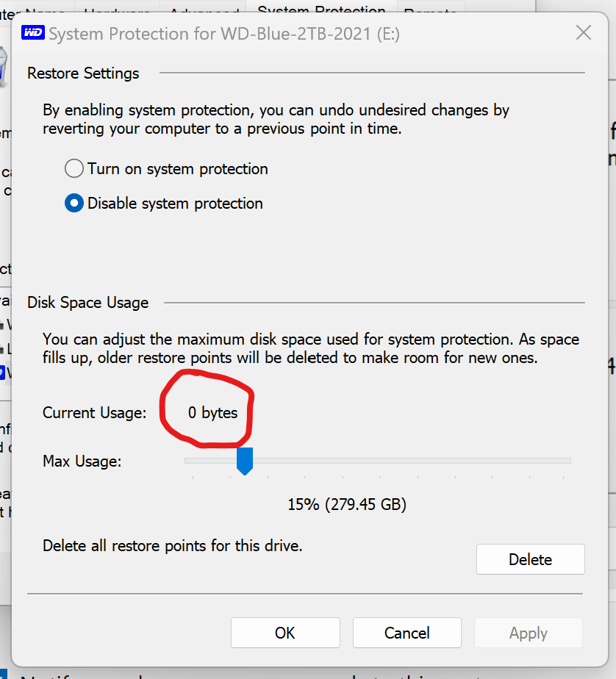Click the greyed-out Apply button
The height and width of the screenshot is (679, 616).
528,633
